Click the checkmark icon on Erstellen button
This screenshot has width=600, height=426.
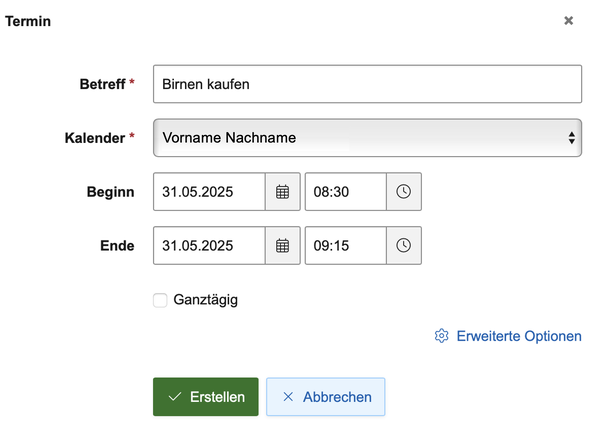click(x=175, y=397)
